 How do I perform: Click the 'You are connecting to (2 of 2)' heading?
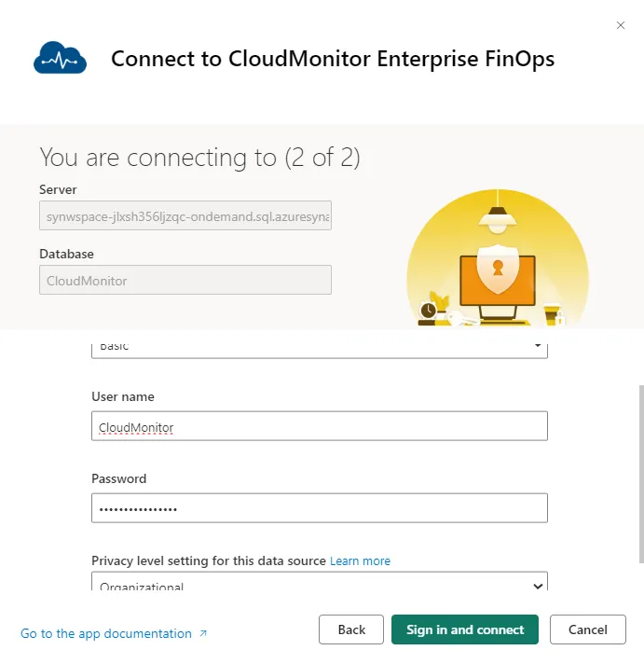[199, 157]
